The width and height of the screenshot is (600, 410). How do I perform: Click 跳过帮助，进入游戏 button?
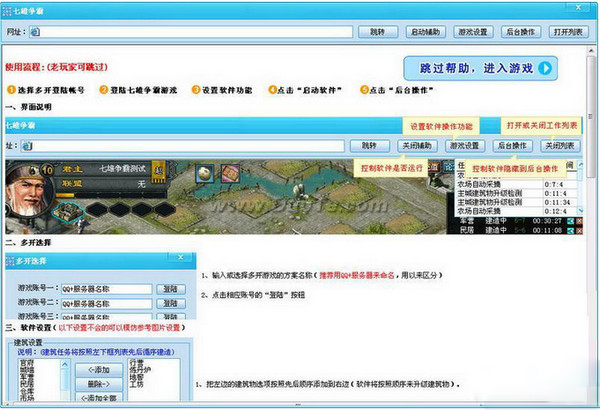(481, 69)
